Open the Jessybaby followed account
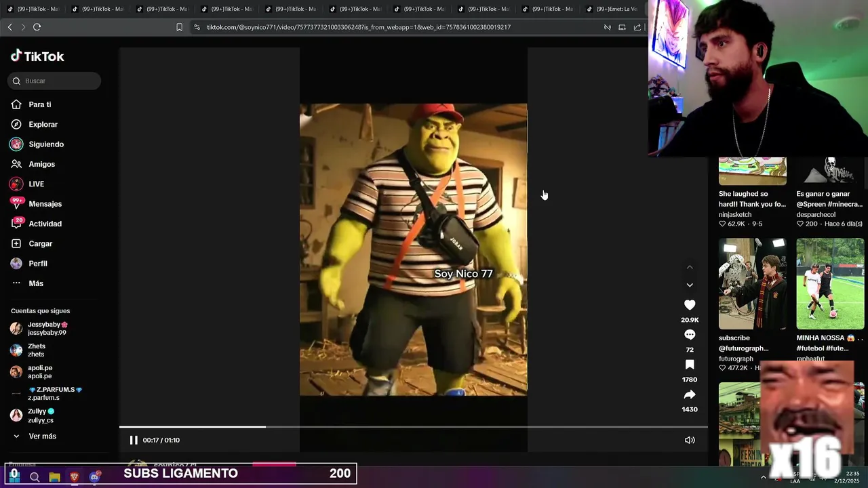The image size is (868, 488). point(46,329)
